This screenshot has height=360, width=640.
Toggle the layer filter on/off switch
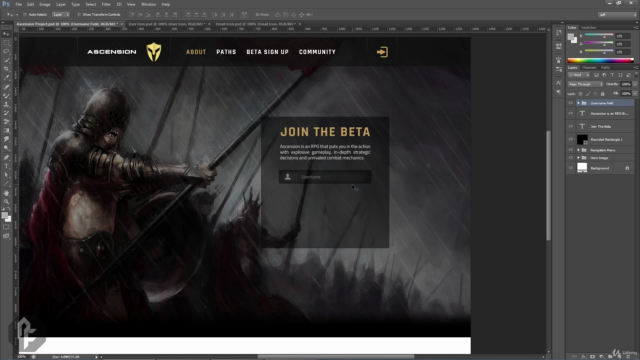(x=636, y=75)
